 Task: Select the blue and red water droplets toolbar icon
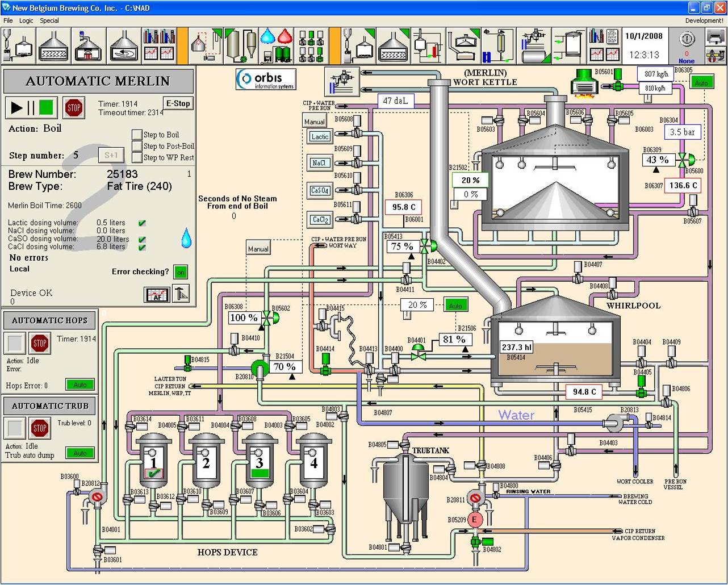click(275, 45)
